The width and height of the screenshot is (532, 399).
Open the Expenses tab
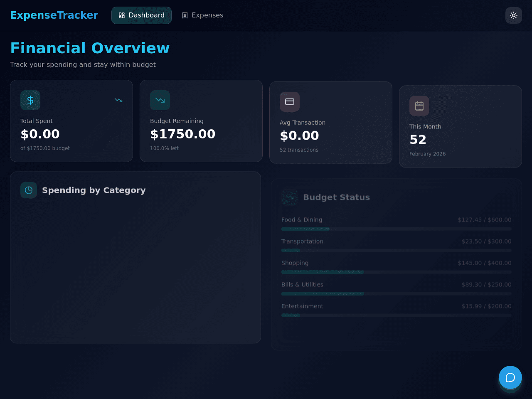(202, 15)
